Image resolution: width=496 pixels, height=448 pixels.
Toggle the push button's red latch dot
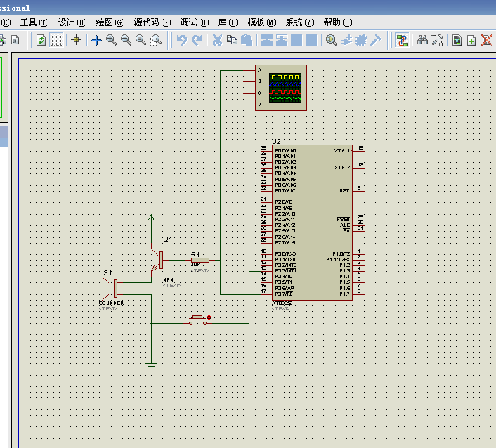[x=209, y=317]
